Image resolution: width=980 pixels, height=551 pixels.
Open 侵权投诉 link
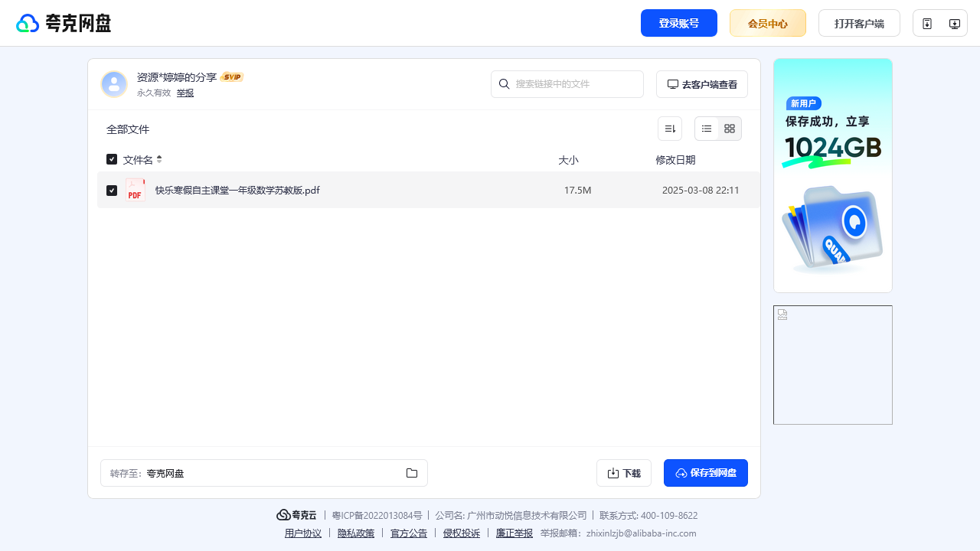tap(462, 533)
